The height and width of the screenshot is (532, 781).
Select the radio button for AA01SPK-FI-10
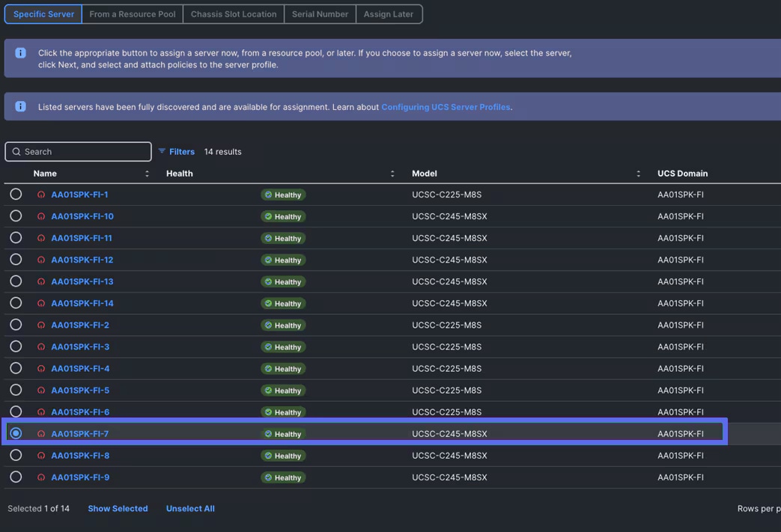point(16,216)
